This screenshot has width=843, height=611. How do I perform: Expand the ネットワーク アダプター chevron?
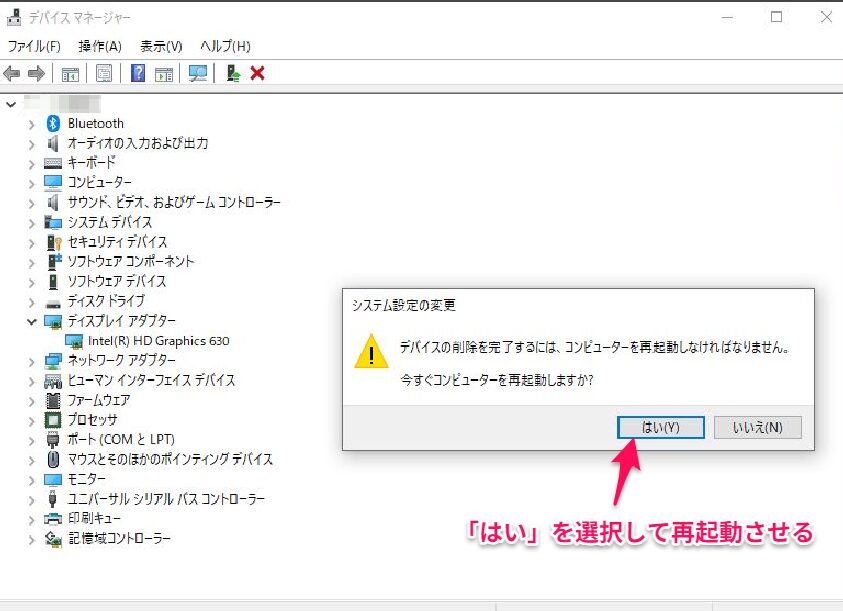tap(31, 361)
